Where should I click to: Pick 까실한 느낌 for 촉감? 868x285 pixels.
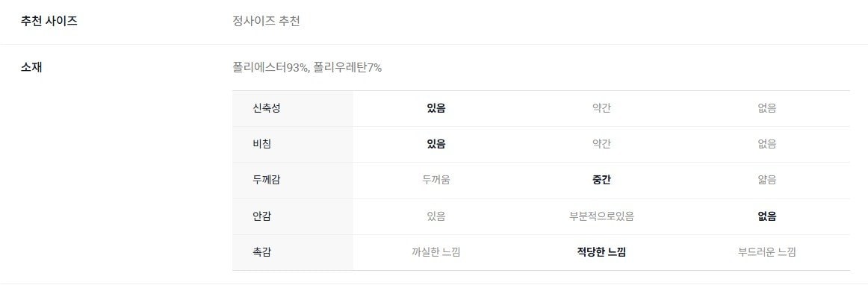tap(435, 252)
